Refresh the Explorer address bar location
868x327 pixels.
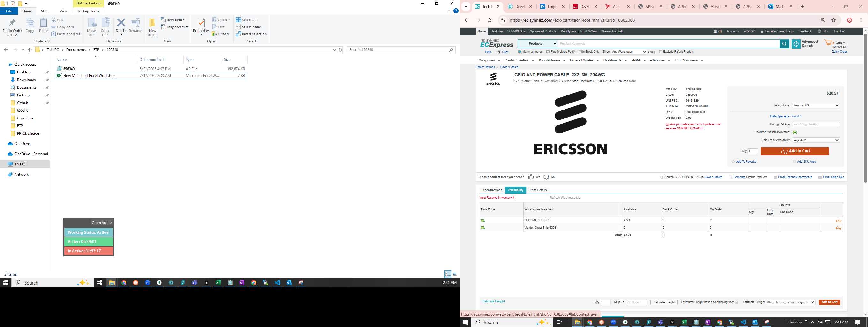(340, 50)
